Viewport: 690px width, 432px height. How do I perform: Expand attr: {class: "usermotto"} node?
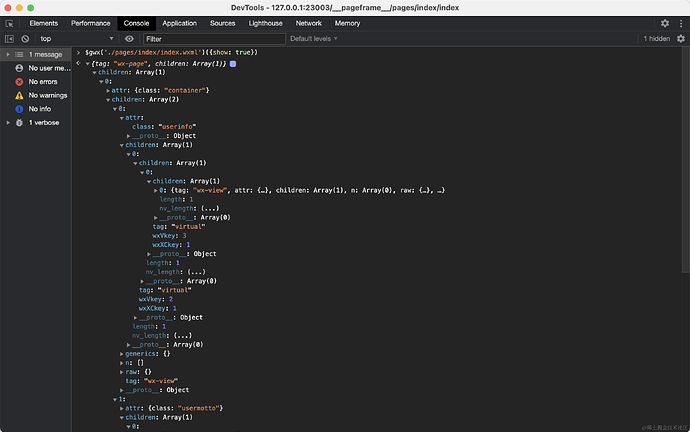(x=121, y=408)
